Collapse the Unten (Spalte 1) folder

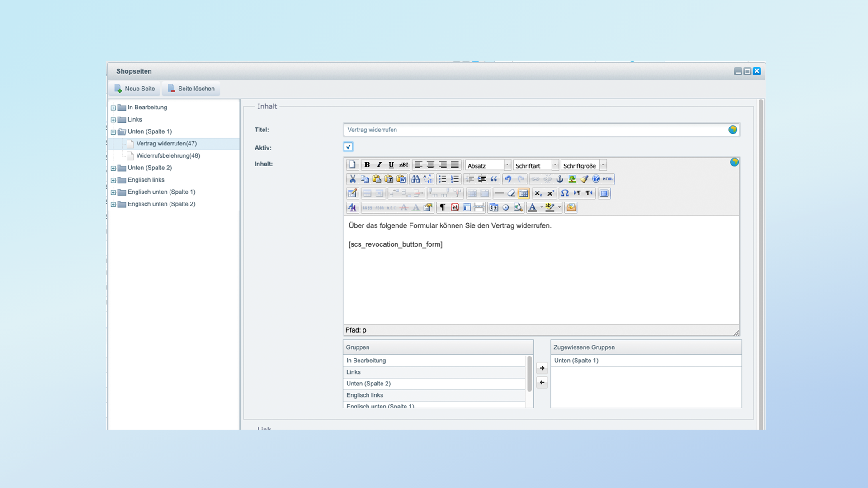(113, 132)
